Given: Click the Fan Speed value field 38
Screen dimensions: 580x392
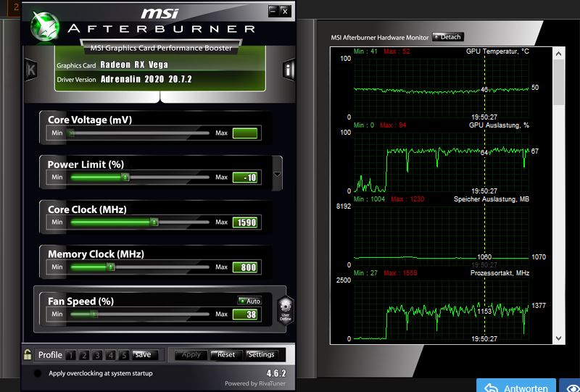Looking at the screenshot, I should [245, 314].
